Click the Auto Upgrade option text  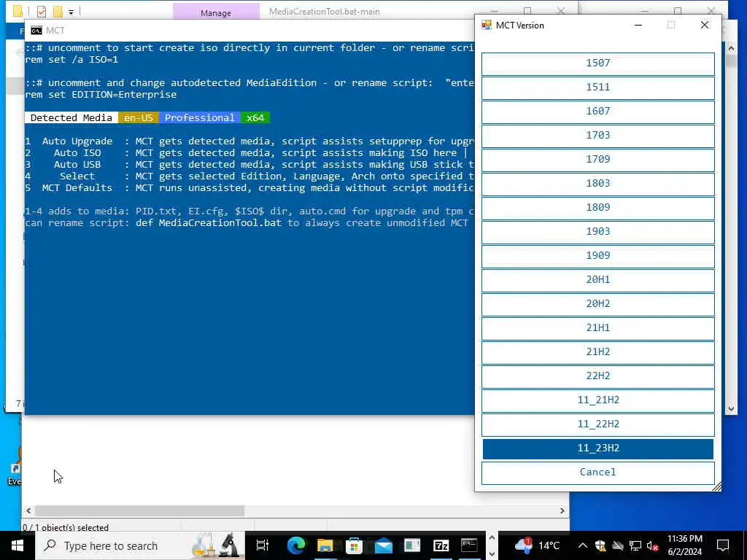point(77,141)
